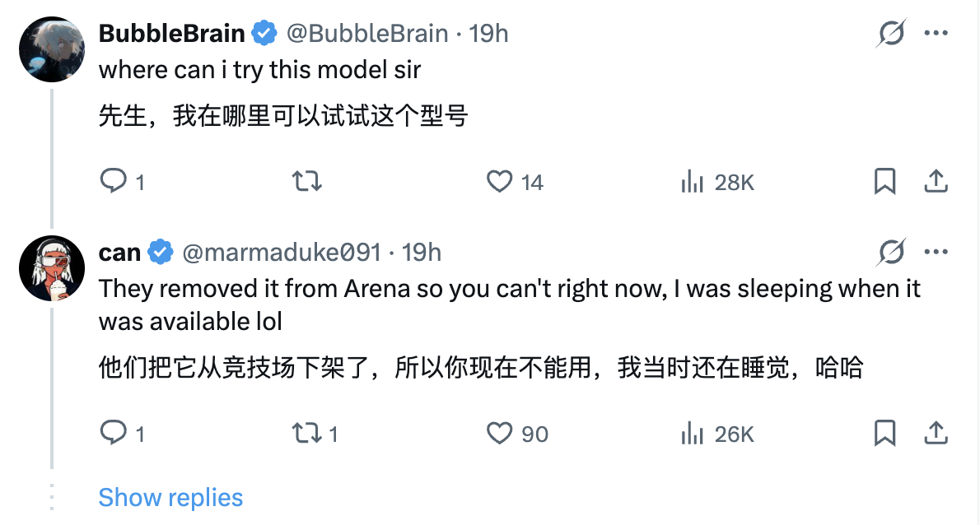Bookmark can's reply tweet
The image size is (980, 525).
(884, 432)
